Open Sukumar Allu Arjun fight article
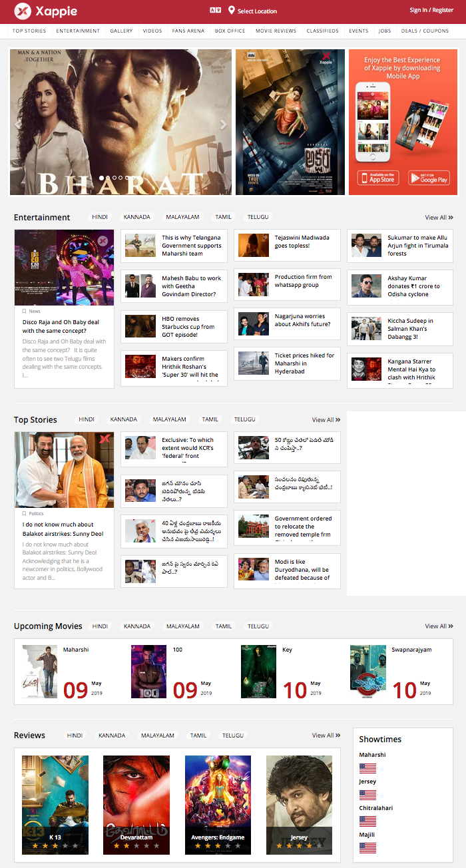 point(400,246)
